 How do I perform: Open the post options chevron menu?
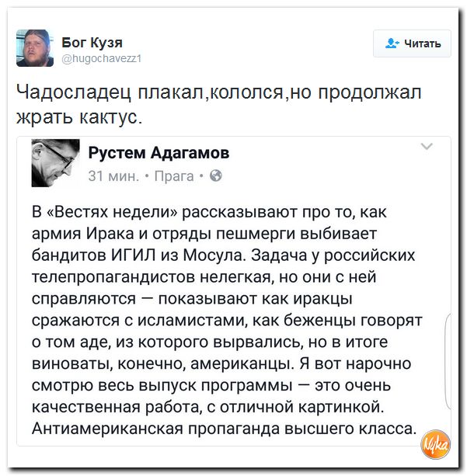pos(427,147)
